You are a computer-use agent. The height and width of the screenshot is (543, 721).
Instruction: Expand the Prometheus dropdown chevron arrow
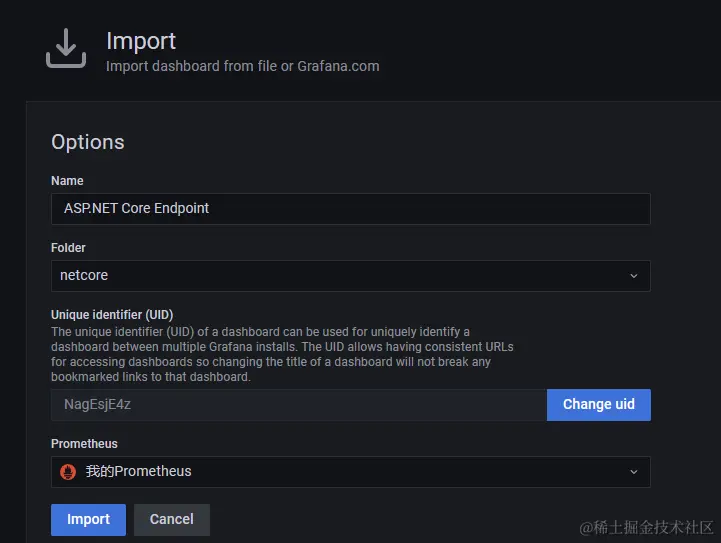click(634, 472)
